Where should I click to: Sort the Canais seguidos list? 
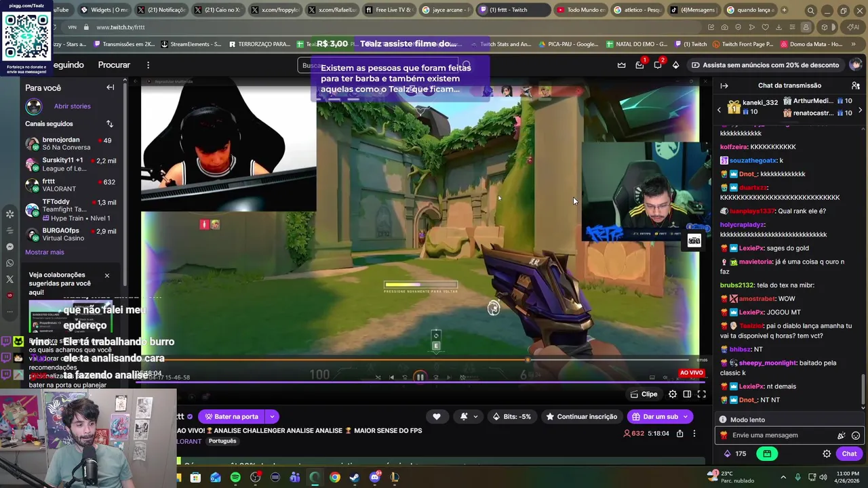110,124
